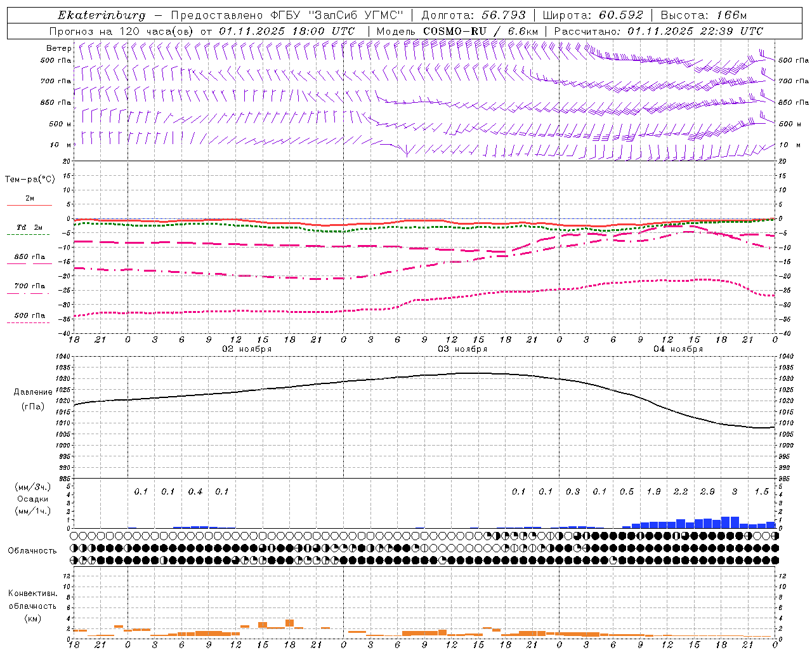This screenshot has height=650, width=812.
Task: Click the "Осадки" precipitation label
Action: 33,499
